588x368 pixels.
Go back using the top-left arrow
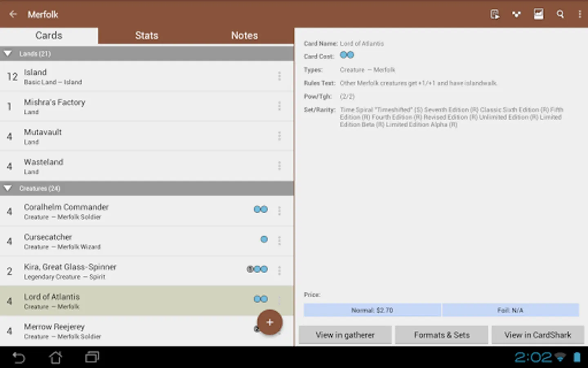click(x=13, y=14)
